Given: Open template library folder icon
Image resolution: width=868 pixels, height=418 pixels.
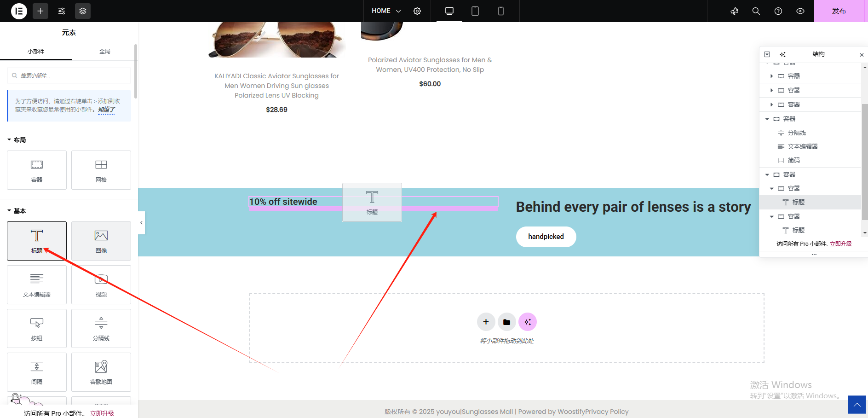Looking at the screenshot, I should (x=506, y=322).
